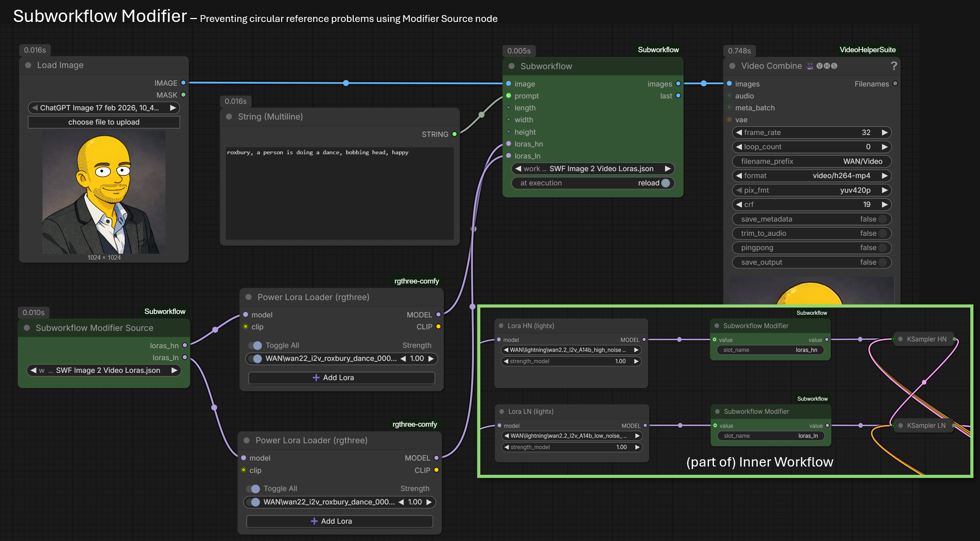Edit the filename_prefix WAN/Video field

point(811,161)
